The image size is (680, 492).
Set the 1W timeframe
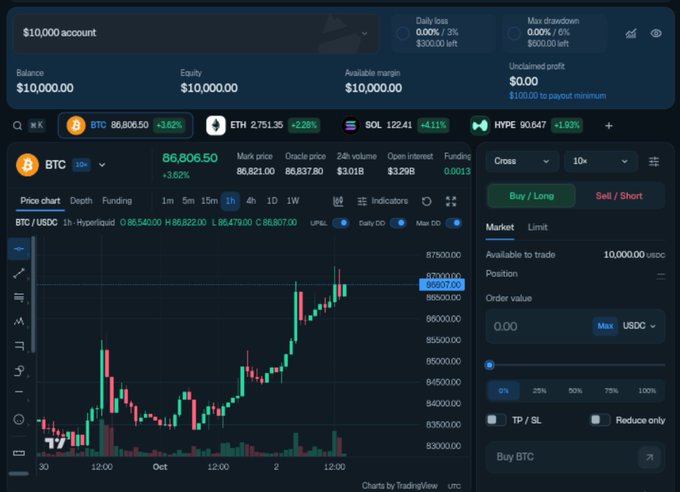293,201
